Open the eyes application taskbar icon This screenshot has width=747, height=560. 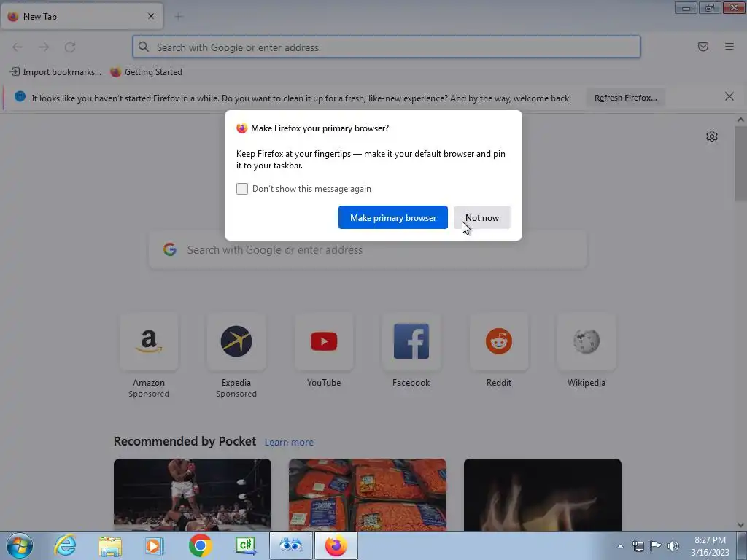coord(290,545)
